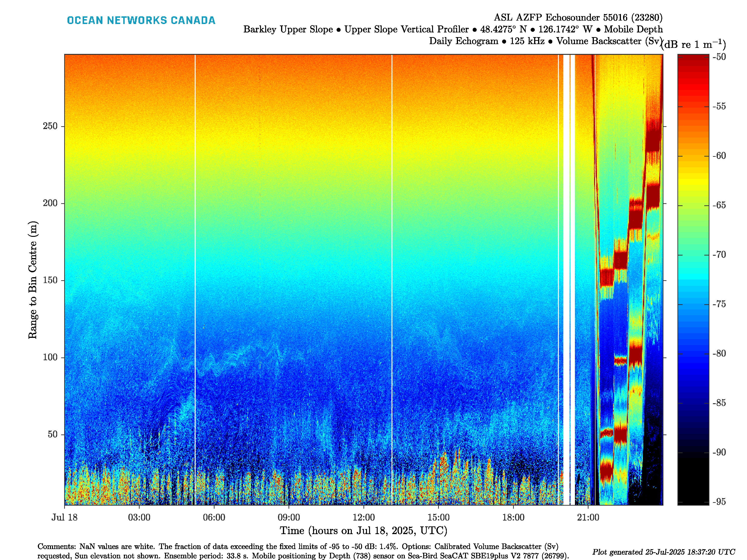Screen dimensions: 747x560
Task: Click the Ocean Networks Canada logo text
Action: click(141, 20)
